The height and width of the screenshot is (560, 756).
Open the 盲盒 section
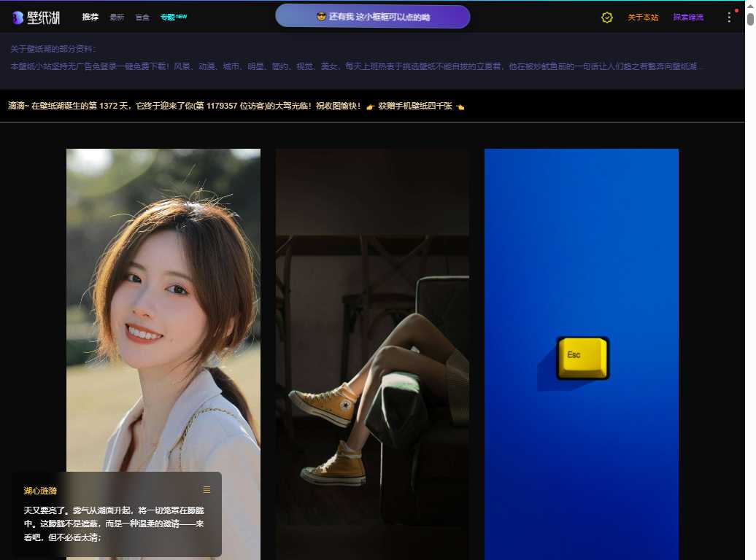(142, 17)
